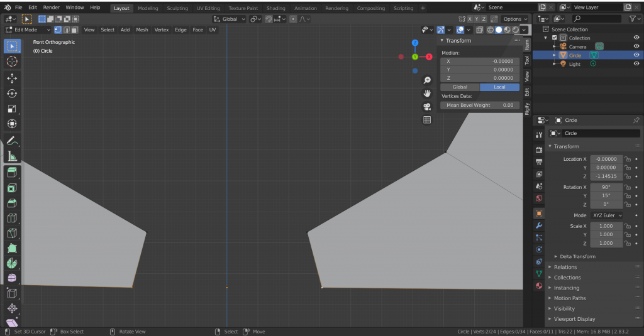Enable vertex select mode
Viewport: 644px width, 336px height.
click(58, 30)
